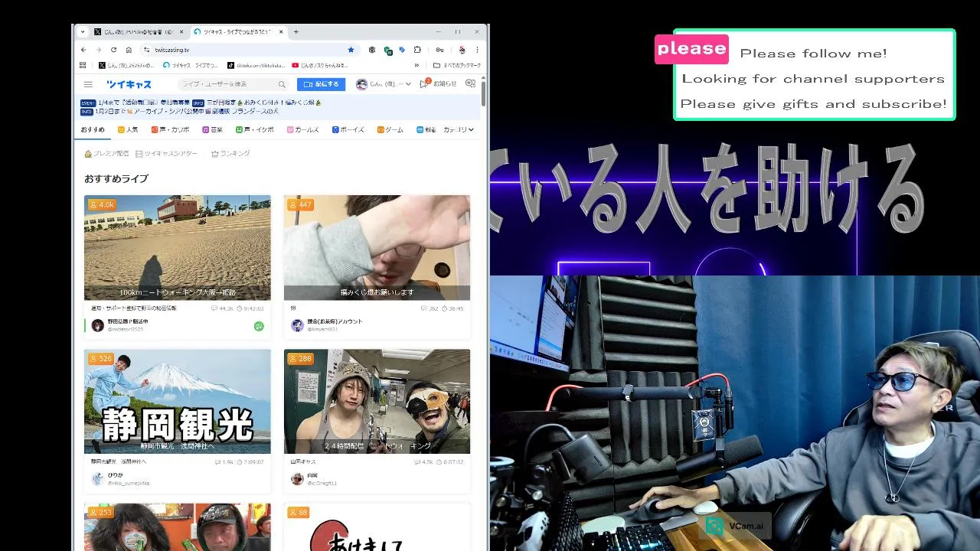This screenshot has width=980, height=551.
Task: Bookmark this page with the star
Action: [351, 50]
